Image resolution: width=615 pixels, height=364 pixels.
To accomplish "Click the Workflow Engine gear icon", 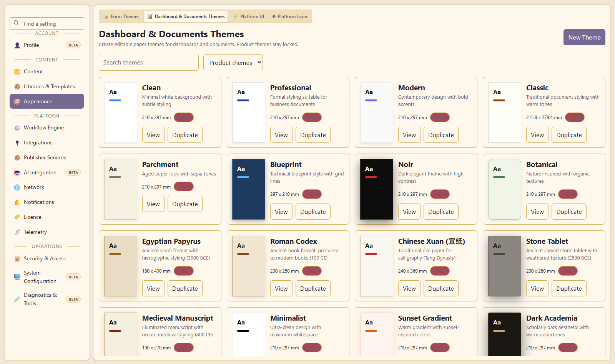I will (x=17, y=128).
